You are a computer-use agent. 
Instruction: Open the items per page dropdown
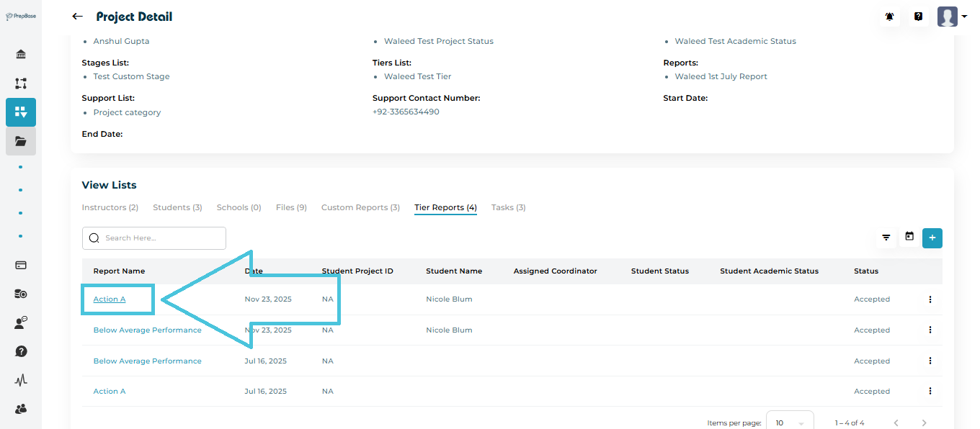point(789,423)
